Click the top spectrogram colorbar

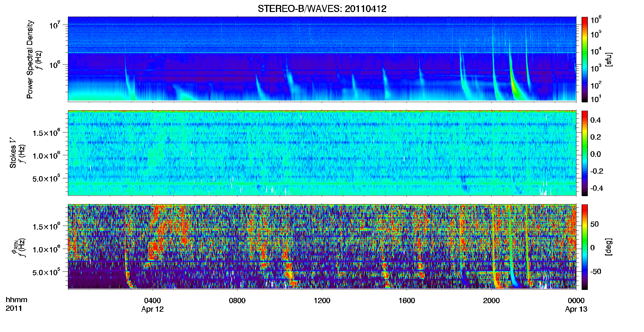pyautogui.click(x=585, y=59)
